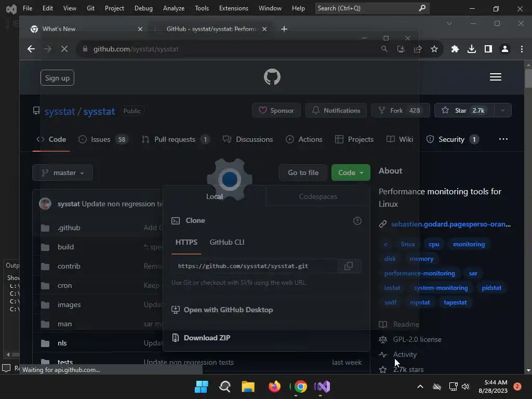The image size is (532, 399).
Task: Click Visual Studio Search box
Action: 372,8
